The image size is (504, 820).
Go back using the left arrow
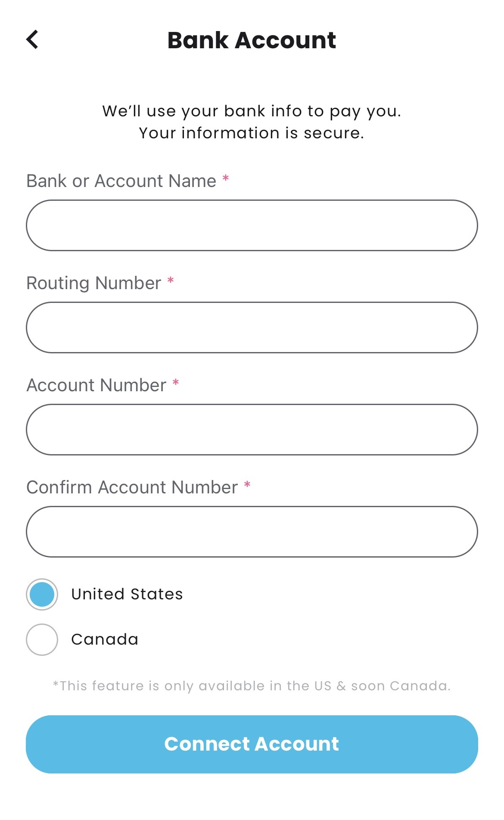pos(32,40)
